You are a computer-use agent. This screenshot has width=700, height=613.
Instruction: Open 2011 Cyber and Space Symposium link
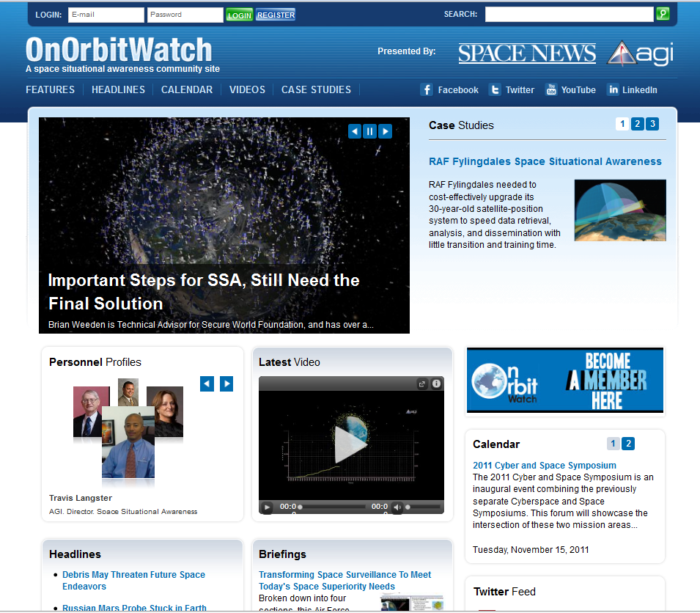[x=544, y=465]
